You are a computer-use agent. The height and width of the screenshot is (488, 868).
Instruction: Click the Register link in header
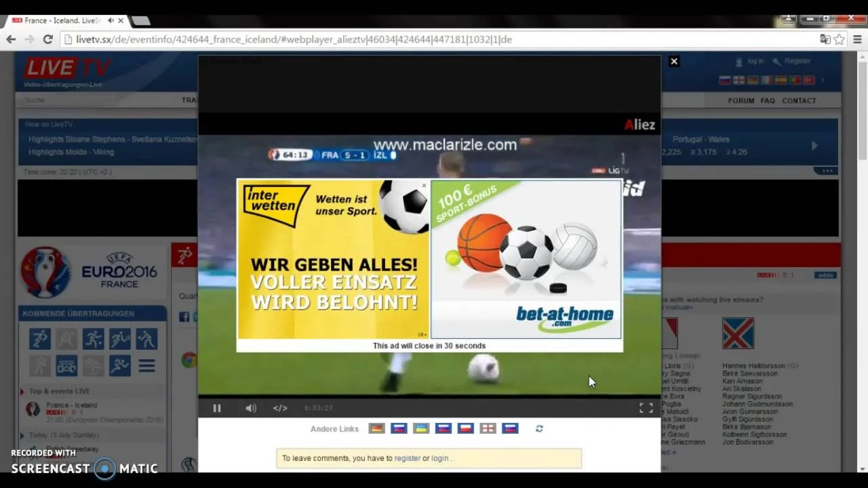click(797, 61)
